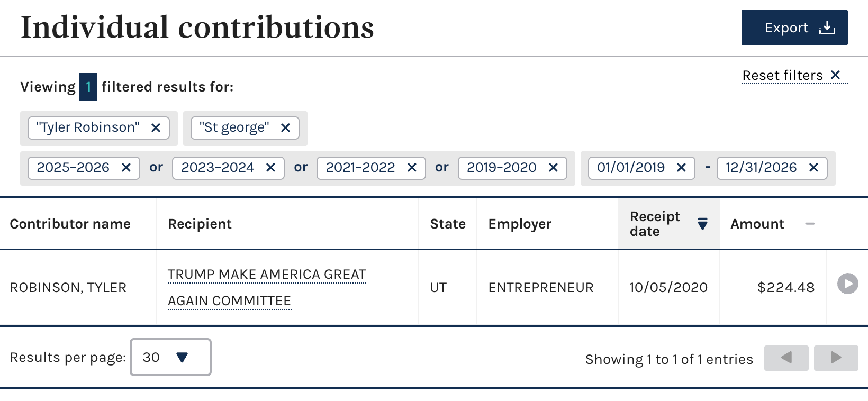The image size is (868, 401).
Task: Open Trump Make America Great Again Committee link
Action: coord(267,275)
